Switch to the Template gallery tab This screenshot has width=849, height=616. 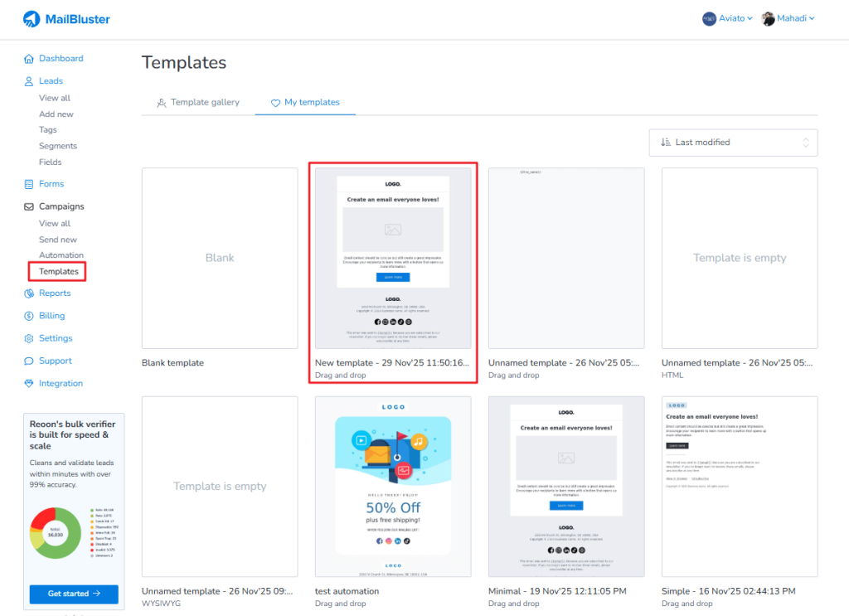click(198, 102)
